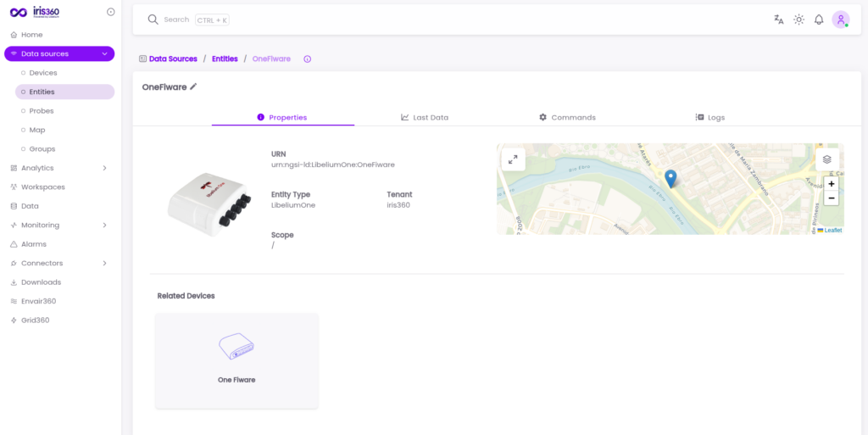This screenshot has height=435, width=868.
Task: Go to Entities breadcrumb link
Action: tap(225, 59)
